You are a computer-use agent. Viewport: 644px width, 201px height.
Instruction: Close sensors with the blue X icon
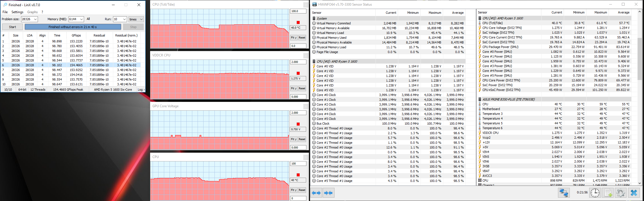pyautogui.click(x=634, y=193)
